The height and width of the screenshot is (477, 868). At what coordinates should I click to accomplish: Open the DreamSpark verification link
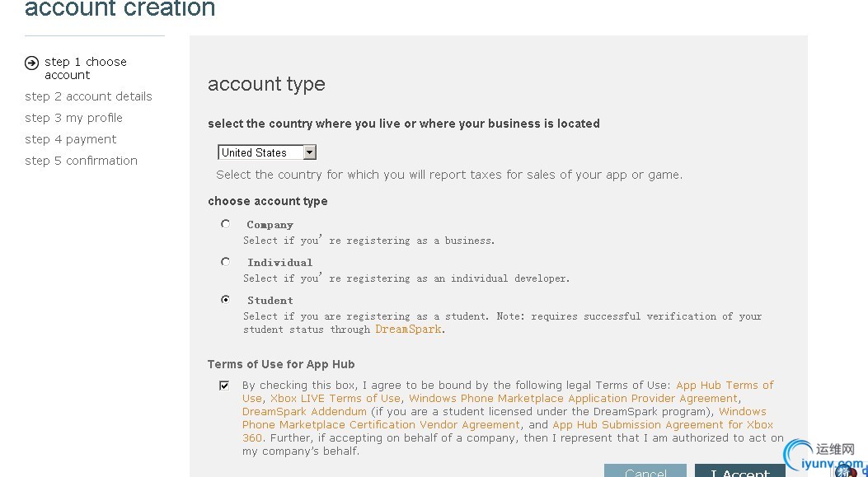tap(408, 330)
